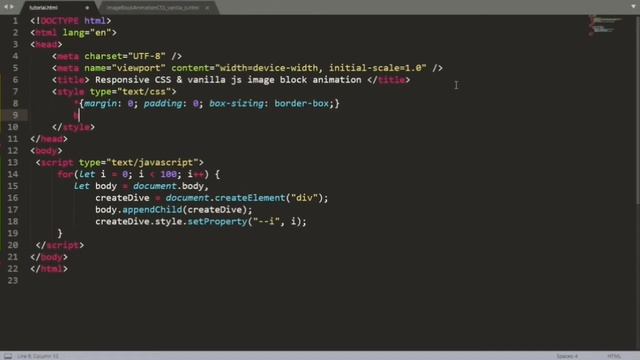The height and width of the screenshot is (360, 640).
Task: Click name="viewport" attribute
Action: (x=124, y=68)
